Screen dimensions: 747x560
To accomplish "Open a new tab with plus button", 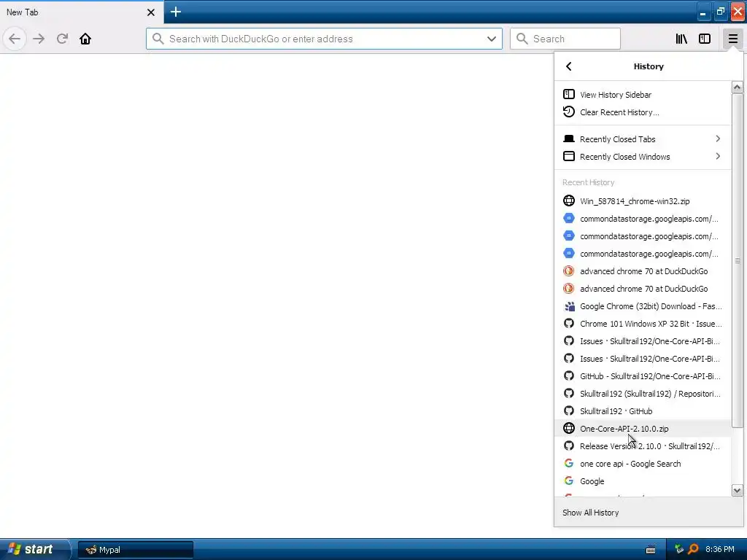I will (x=175, y=12).
